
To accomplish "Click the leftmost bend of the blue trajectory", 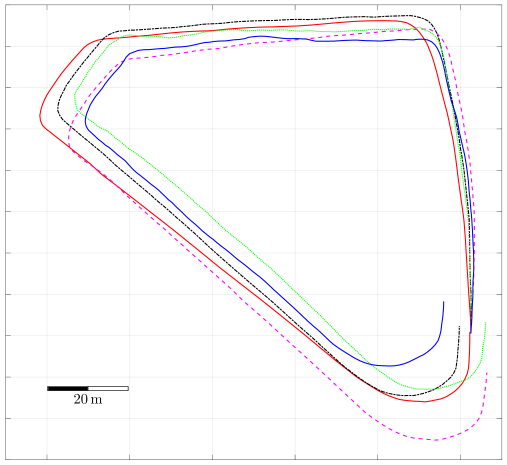I will click(x=86, y=122).
